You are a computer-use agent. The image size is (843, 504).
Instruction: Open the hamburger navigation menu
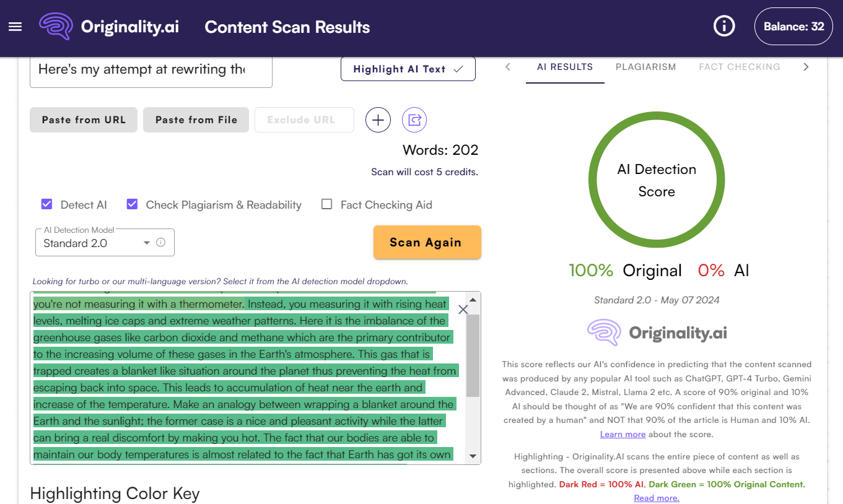coord(15,27)
